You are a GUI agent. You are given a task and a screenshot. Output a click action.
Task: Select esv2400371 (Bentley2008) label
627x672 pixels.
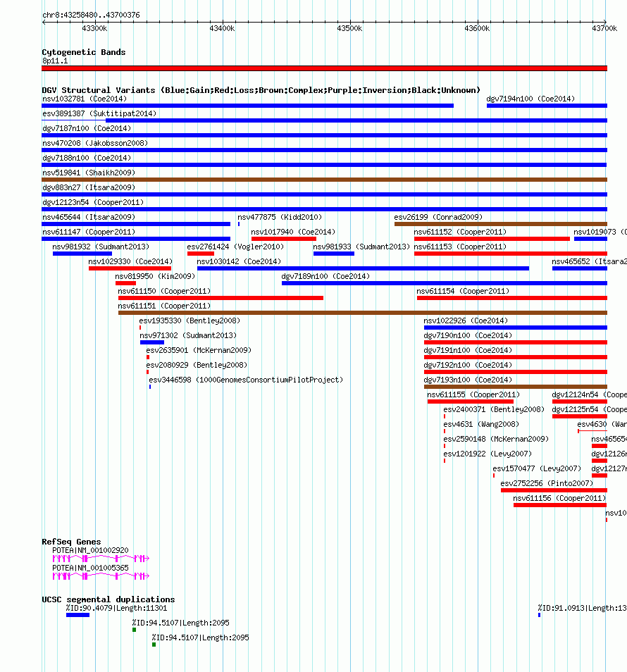pyautogui.click(x=494, y=409)
